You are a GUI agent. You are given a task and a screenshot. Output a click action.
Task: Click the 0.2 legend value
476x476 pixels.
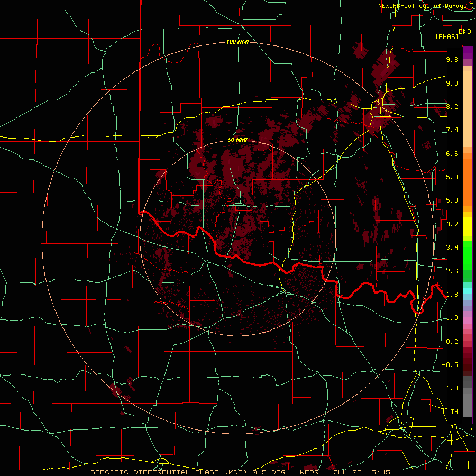452,342
